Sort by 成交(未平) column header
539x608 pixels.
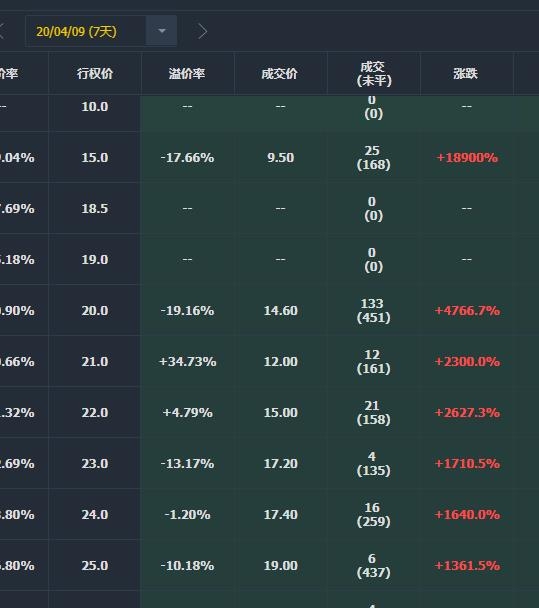374,73
